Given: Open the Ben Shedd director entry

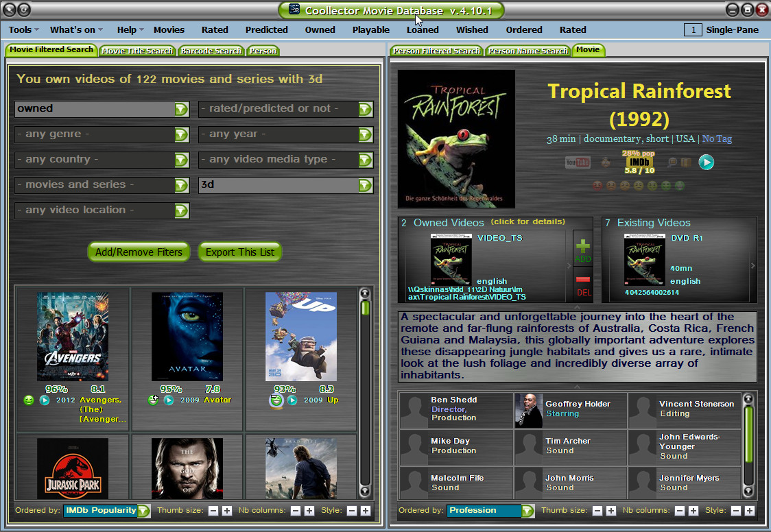Looking at the screenshot, I should point(456,410).
